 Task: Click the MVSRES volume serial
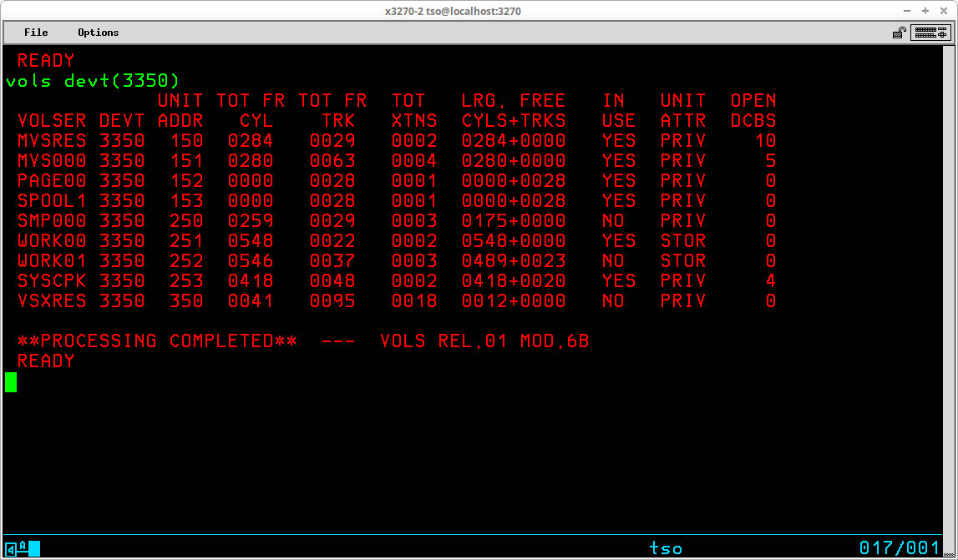click(52, 140)
